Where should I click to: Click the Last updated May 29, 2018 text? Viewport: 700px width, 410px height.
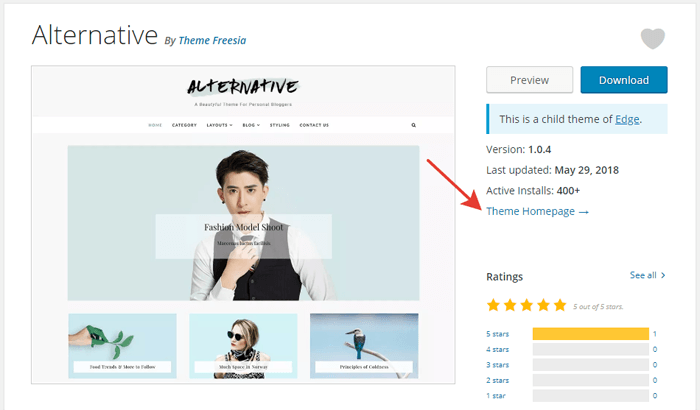pos(552,170)
